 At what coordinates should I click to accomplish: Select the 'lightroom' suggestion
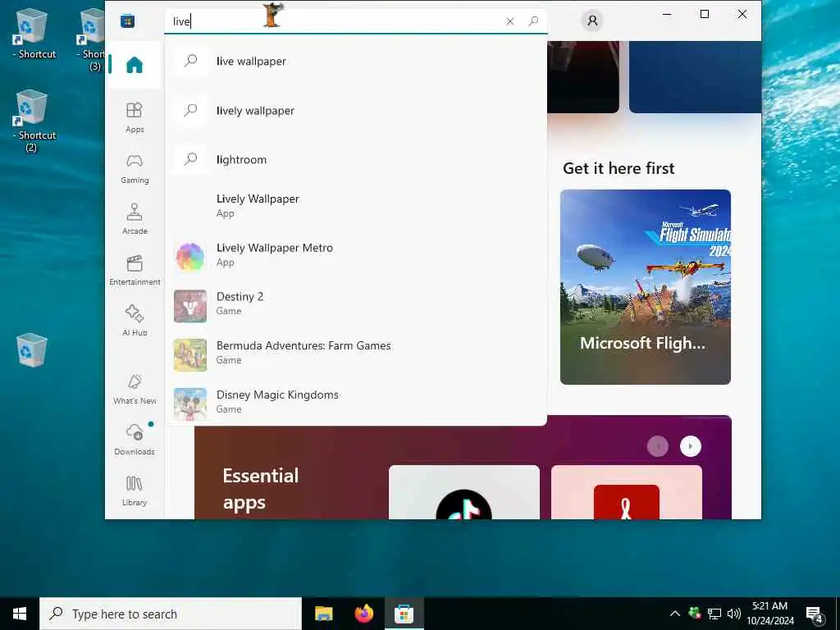click(x=356, y=160)
